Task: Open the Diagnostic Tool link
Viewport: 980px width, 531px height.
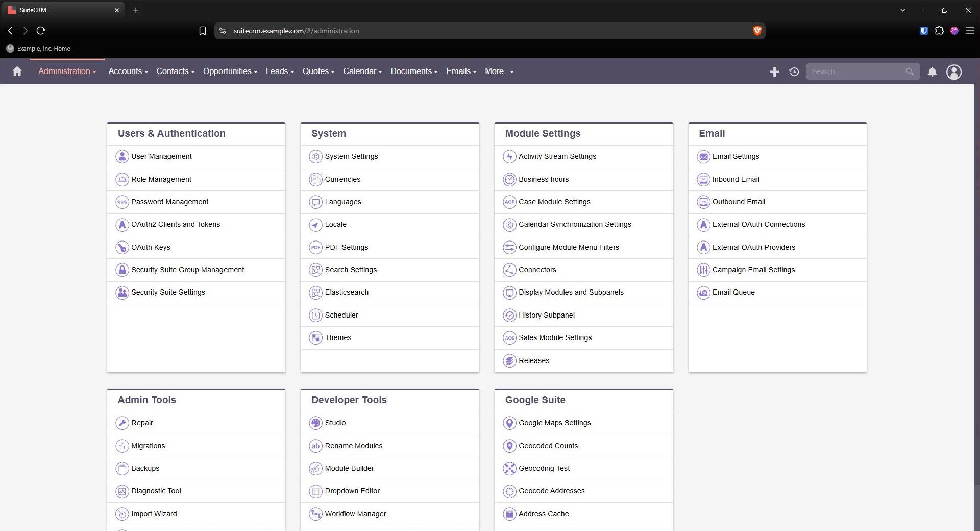Action: tap(156, 491)
